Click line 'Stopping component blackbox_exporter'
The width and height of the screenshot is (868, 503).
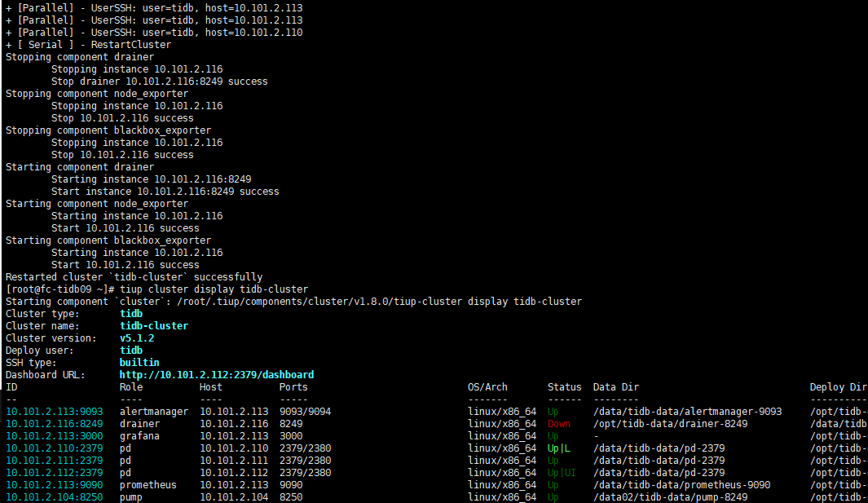point(108,130)
